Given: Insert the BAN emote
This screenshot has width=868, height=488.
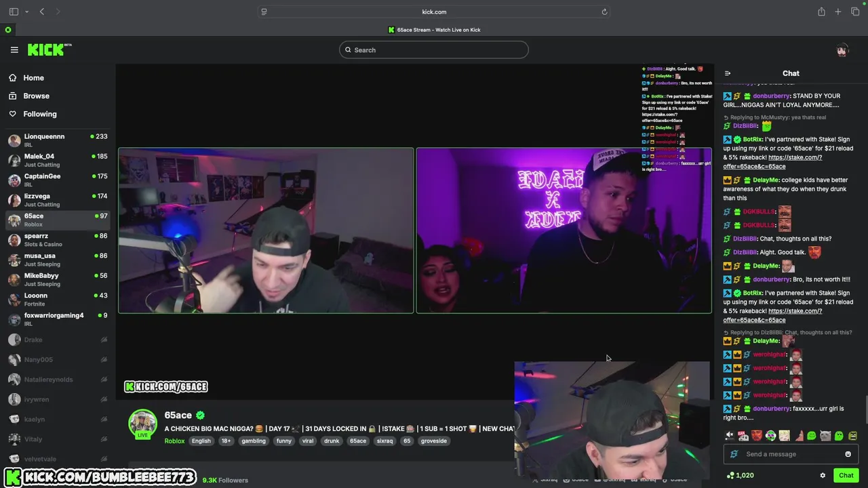Looking at the screenshot, I should point(743,436).
